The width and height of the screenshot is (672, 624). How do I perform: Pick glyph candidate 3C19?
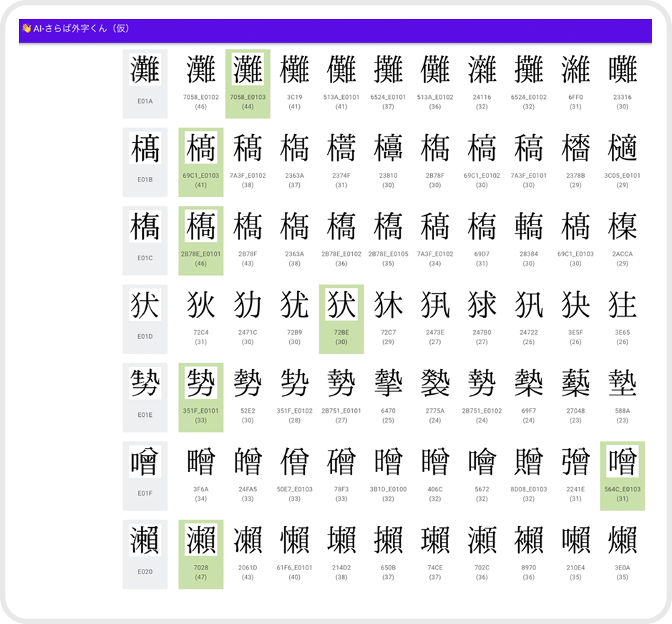click(x=294, y=83)
